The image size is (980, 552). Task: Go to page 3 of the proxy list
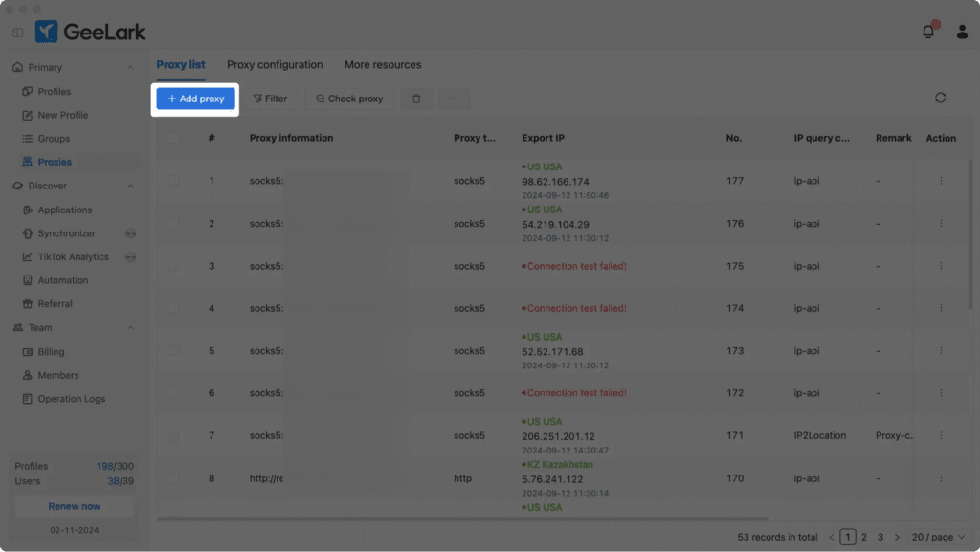click(x=880, y=537)
